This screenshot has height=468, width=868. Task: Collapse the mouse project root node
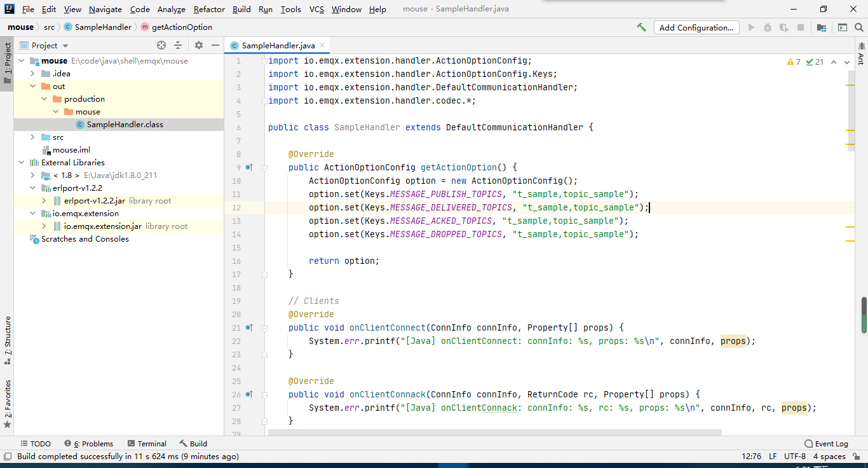(x=22, y=61)
